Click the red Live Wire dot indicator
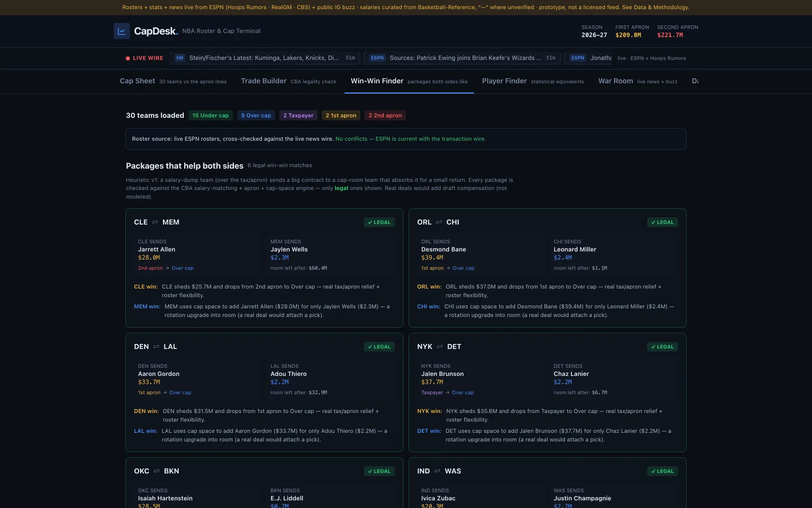 point(128,58)
